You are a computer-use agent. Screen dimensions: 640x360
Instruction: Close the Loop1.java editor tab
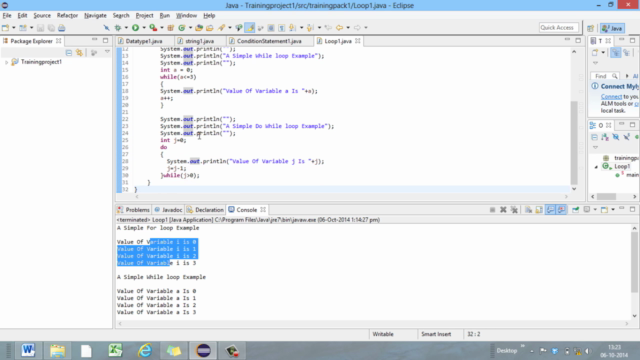pyautogui.click(x=358, y=41)
